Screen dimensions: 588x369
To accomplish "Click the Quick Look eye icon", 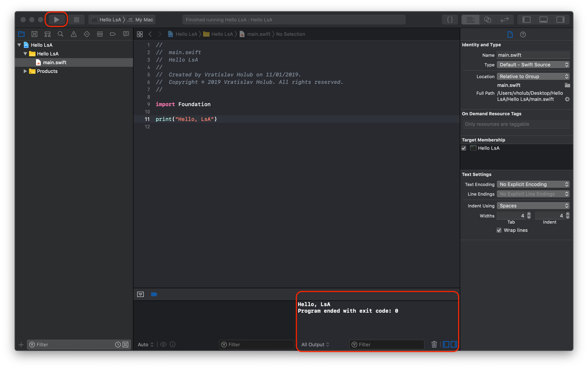I will [163, 344].
